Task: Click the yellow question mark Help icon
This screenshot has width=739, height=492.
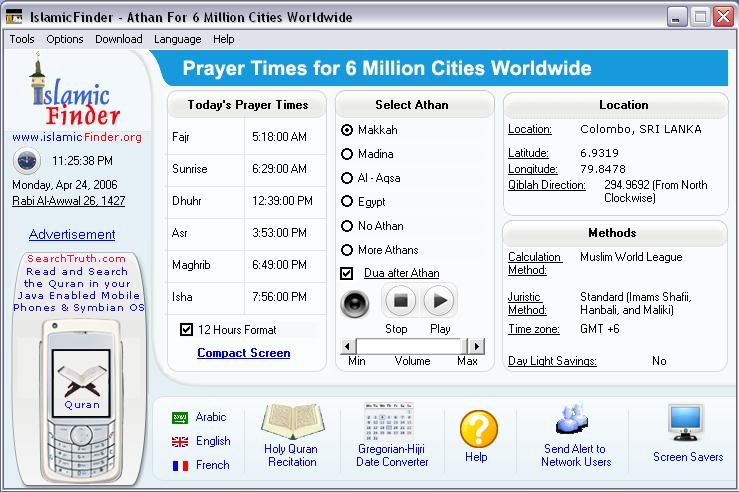Action: click(478, 428)
